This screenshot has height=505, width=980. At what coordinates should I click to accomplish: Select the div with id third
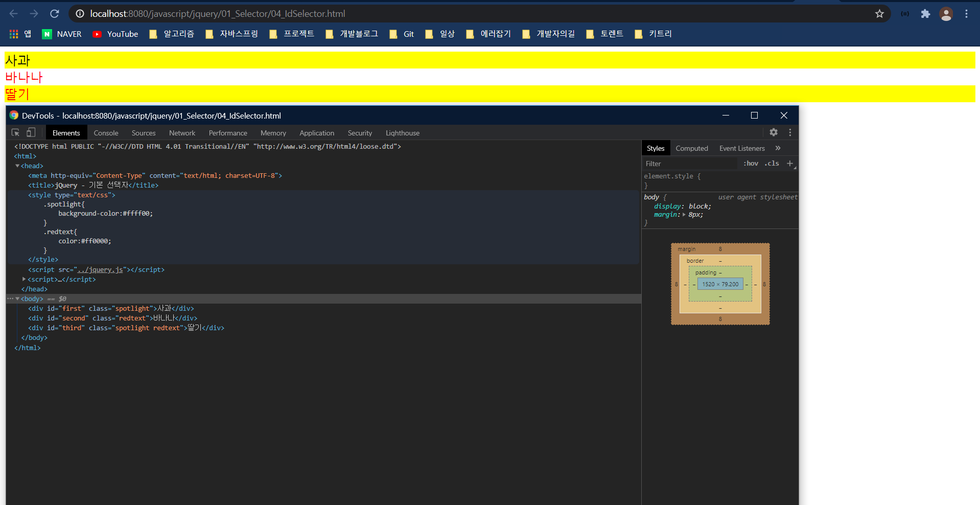[126, 328]
